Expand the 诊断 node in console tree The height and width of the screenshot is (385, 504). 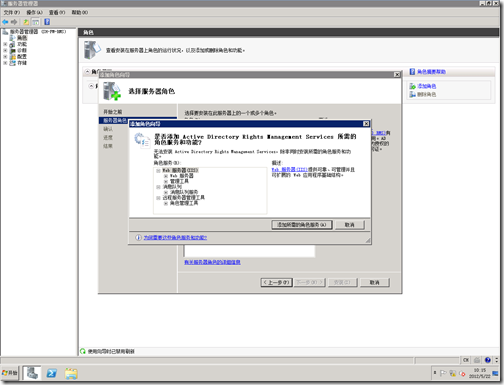[x=5, y=50]
